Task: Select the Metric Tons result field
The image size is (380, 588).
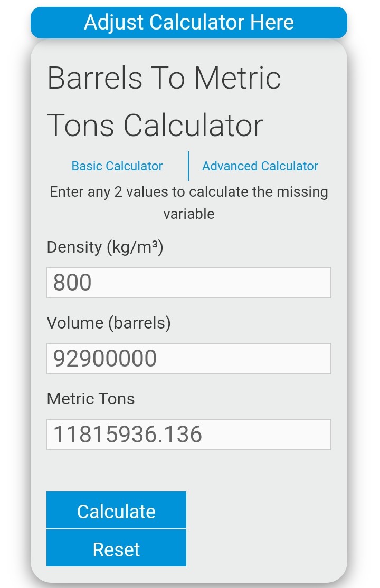Action: point(189,435)
